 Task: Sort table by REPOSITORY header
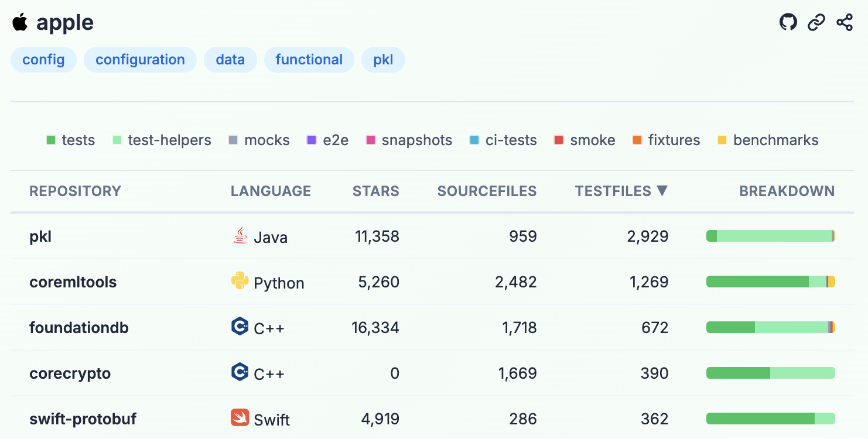(75, 191)
